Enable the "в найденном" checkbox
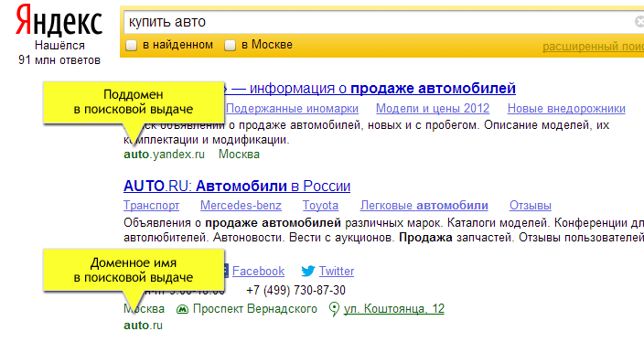 pyautogui.click(x=131, y=45)
